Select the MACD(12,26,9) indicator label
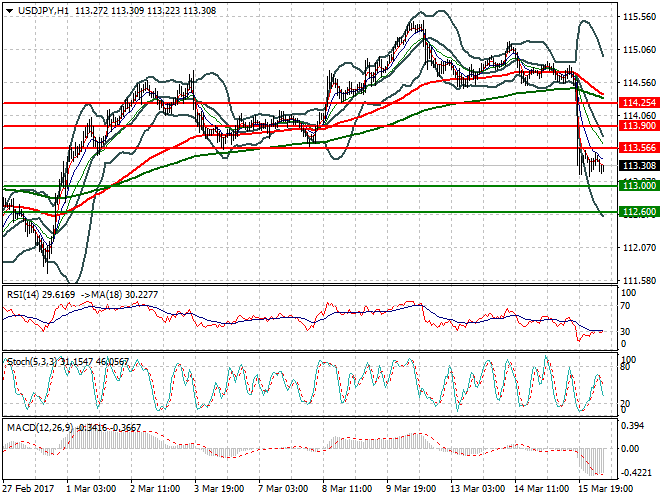The width and height of the screenshot is (660, 500). pos(40,428)
